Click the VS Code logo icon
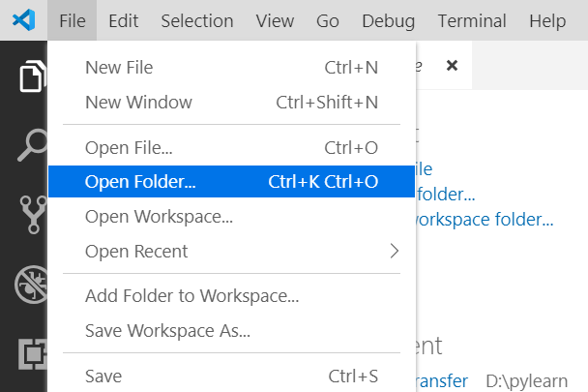Viewport: 588px width, 392px height. 23,20
